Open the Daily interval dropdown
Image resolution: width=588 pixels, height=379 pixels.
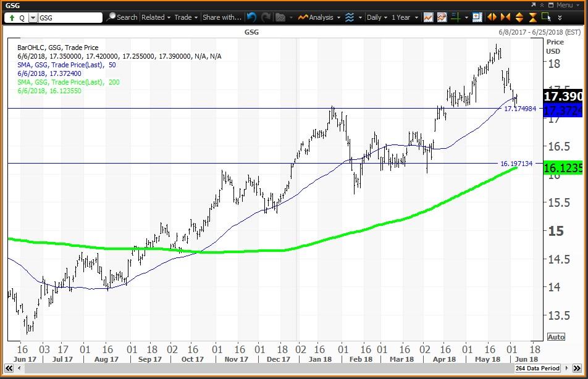click(x=377, y=17)
